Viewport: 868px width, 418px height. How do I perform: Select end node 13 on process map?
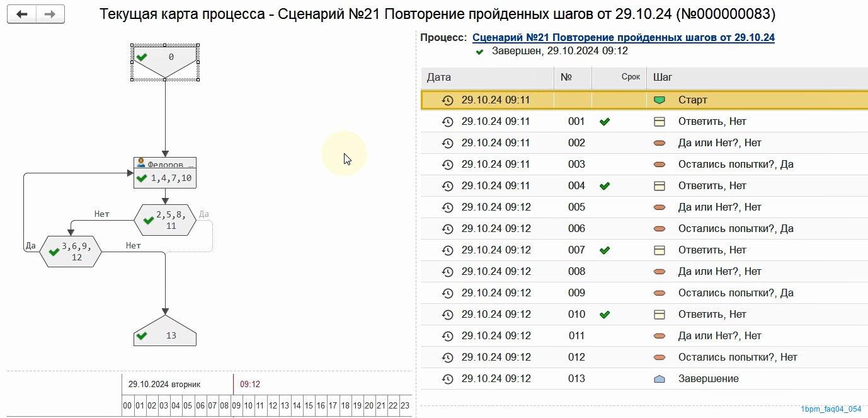pos(165,330)
